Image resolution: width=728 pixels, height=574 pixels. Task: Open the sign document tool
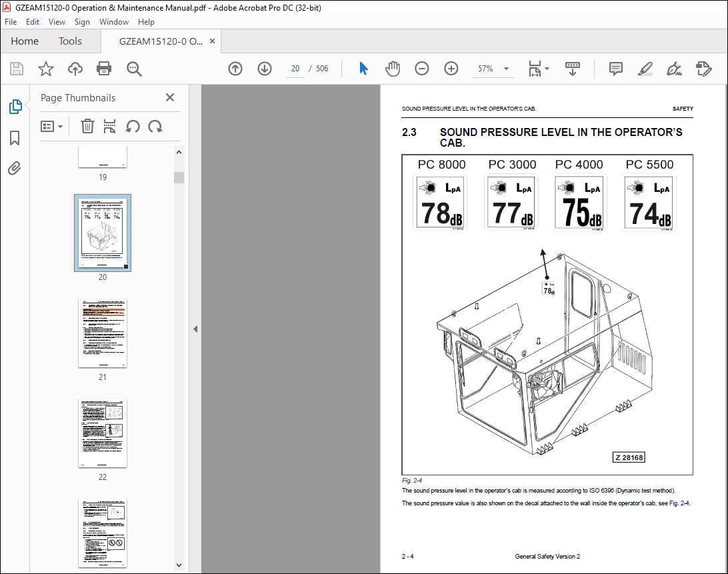click(x=674, y=69)
